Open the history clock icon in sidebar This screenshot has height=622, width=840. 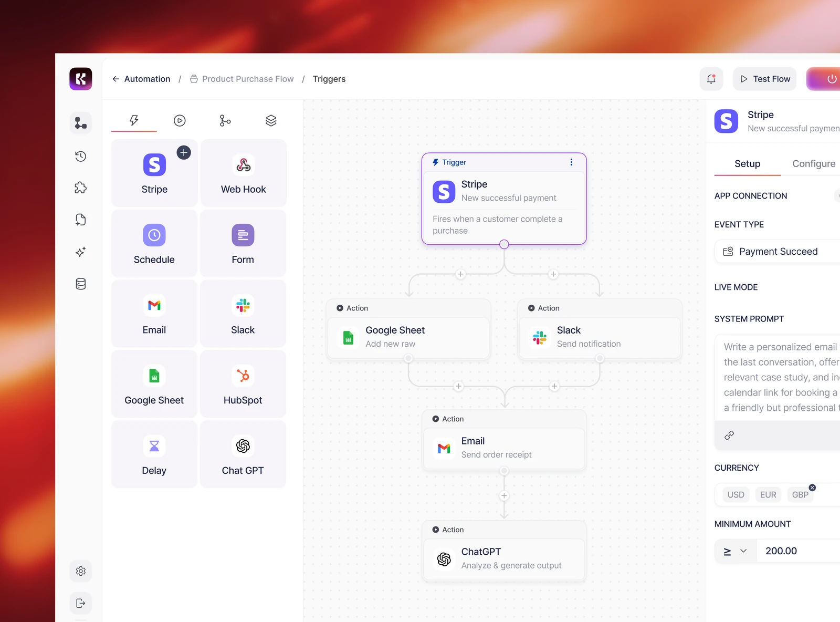click(80, 156)
